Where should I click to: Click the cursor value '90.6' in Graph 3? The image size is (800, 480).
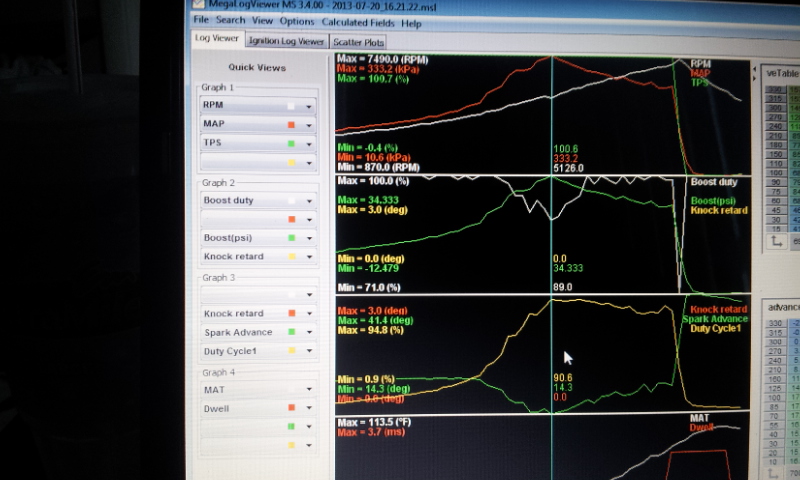562,378
